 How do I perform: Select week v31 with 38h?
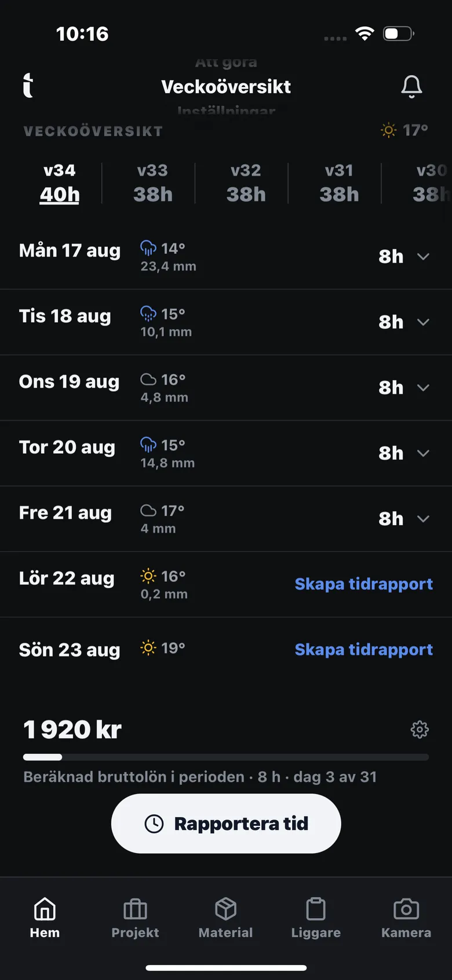339,183
